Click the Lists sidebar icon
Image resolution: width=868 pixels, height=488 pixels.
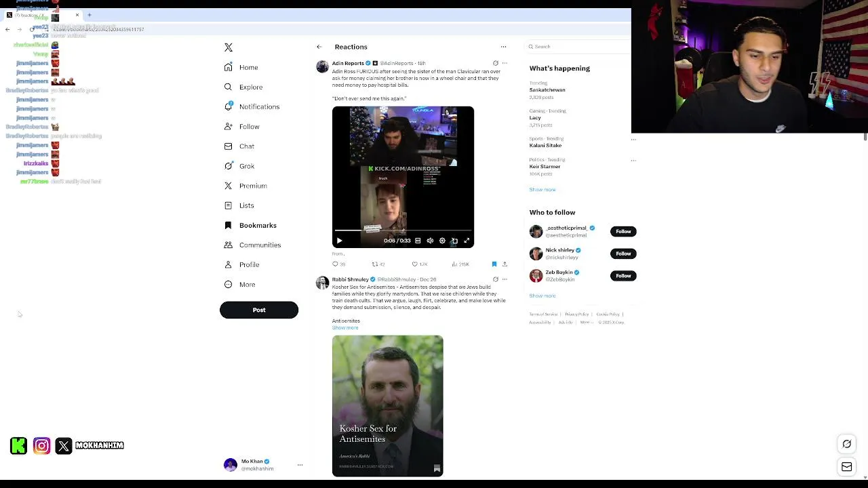(229, 205)
